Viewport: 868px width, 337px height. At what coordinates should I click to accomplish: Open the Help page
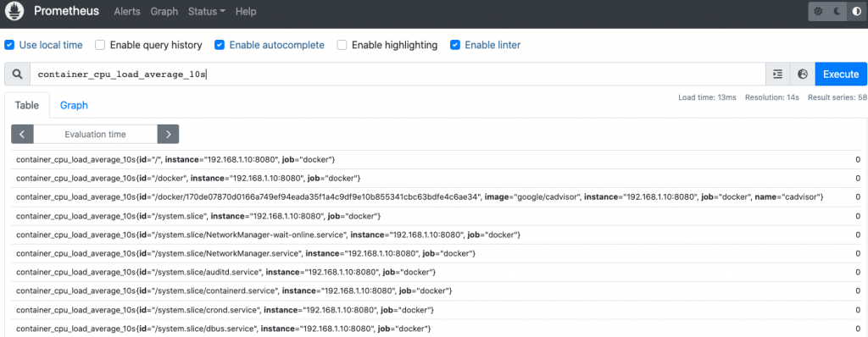coord(246,11)
